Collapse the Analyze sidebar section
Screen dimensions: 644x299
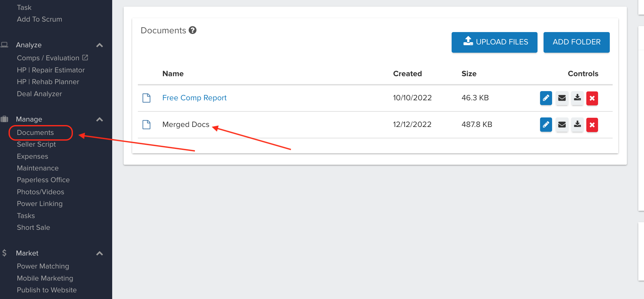pos(100,45)
